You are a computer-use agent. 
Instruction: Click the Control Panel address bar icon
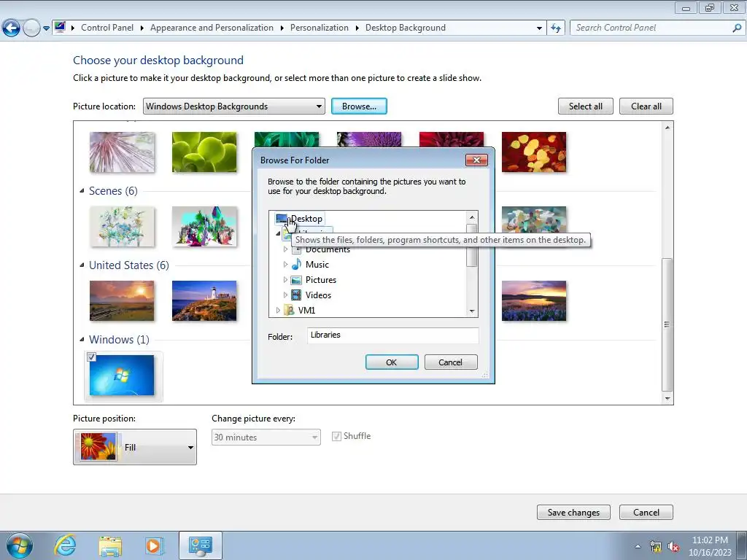(x=60, y=27)
